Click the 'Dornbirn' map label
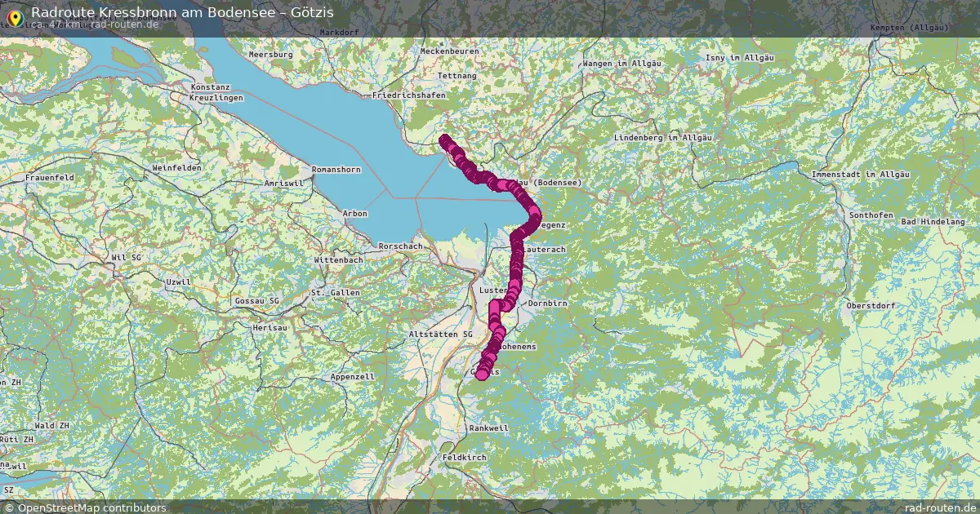This screenshot has height=514, width=980. tap(547, 304)
